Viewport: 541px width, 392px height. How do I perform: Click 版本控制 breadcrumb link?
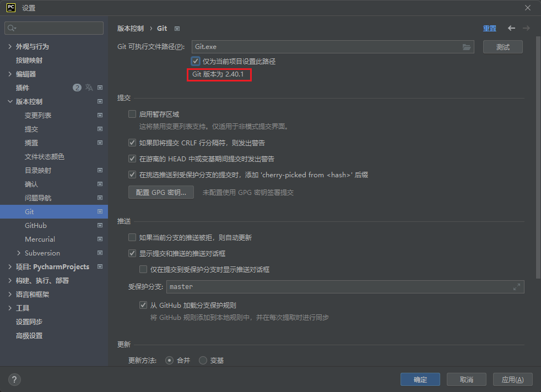(x=131, y=29)
